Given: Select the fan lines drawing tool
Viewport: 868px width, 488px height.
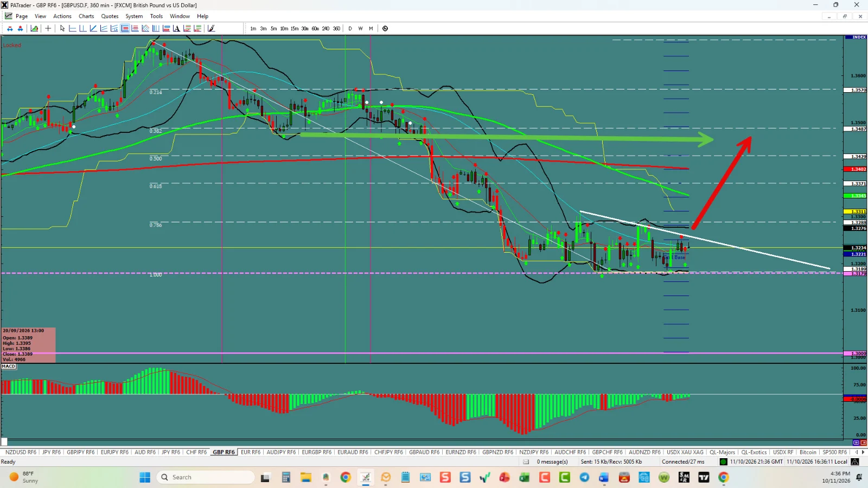Looking at the screenshot, I should point(104,28).
